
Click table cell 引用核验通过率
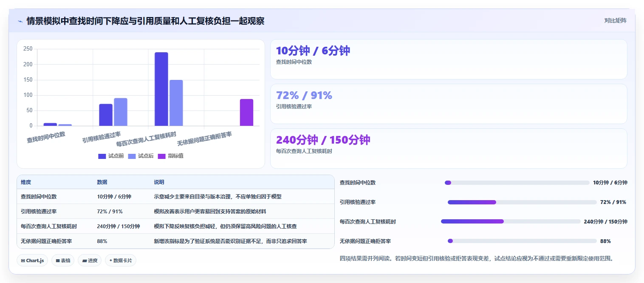[39, 211]
